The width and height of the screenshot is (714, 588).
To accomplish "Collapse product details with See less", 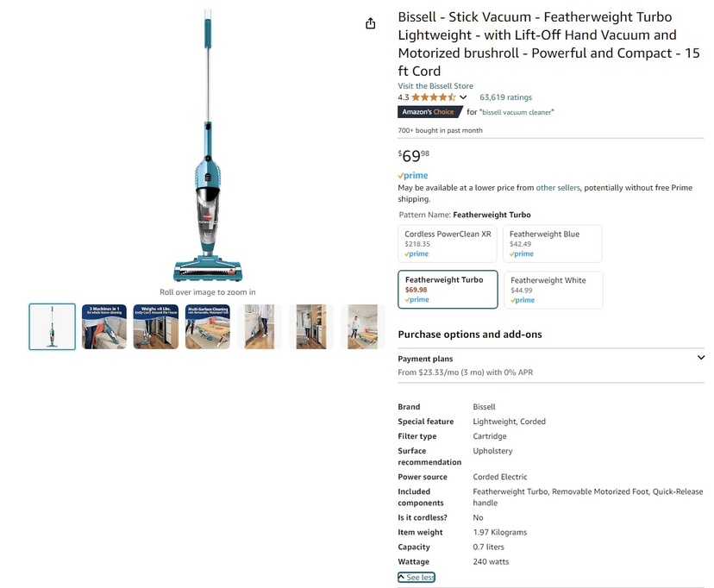I will pyautogui.click(x=416, y=577).
